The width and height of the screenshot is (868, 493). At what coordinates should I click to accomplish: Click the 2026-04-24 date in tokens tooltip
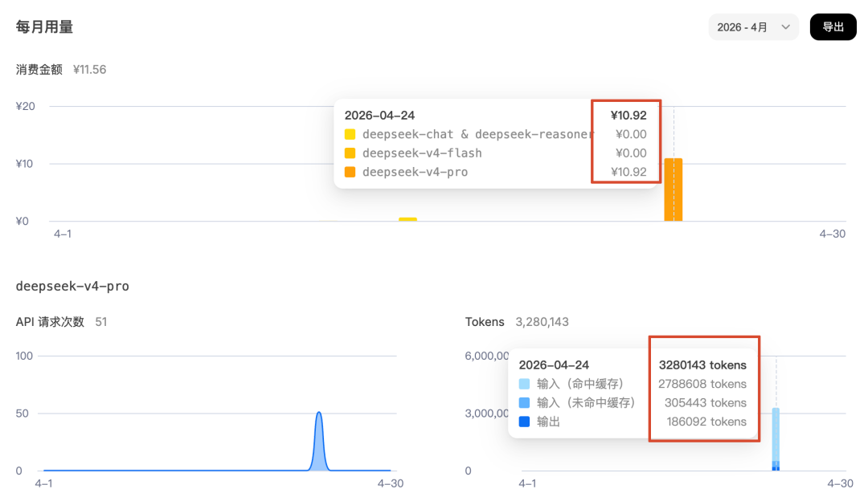point(554,365)
